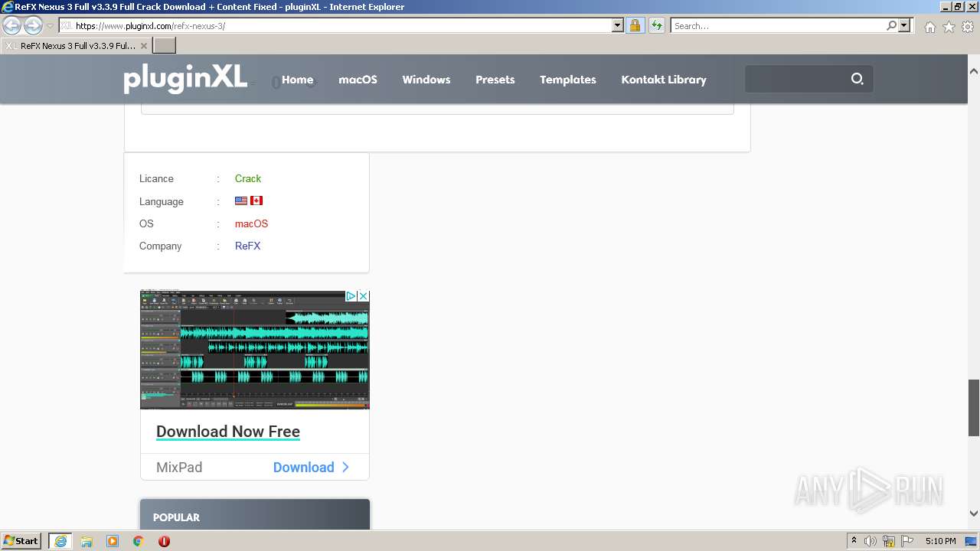Click the IE Home icon
The height and width of the screenshot is (551, 980).
click(x=929, y=27)
